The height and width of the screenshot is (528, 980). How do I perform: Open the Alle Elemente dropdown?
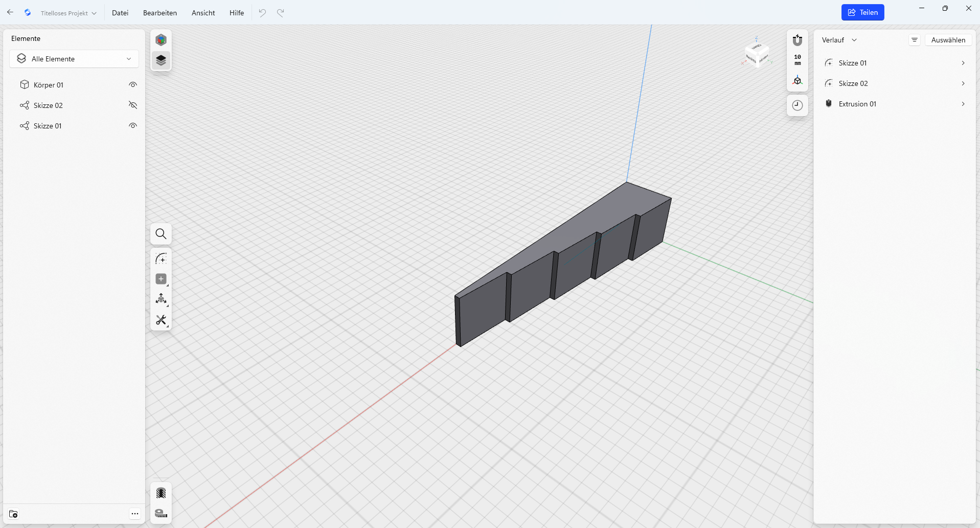coord(74,59)
